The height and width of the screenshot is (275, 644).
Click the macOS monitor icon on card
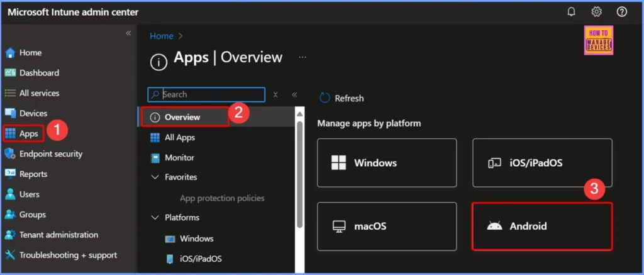click(x=339, y=226)
